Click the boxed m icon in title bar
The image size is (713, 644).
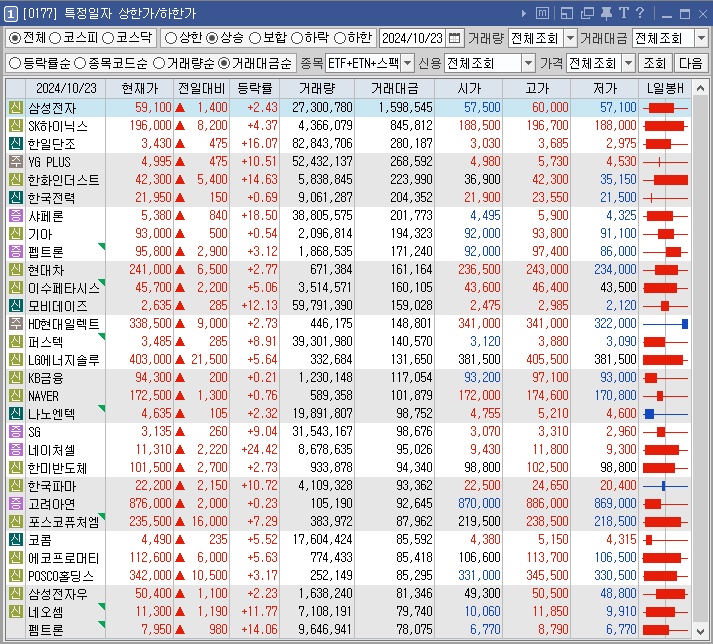point(542,13)
